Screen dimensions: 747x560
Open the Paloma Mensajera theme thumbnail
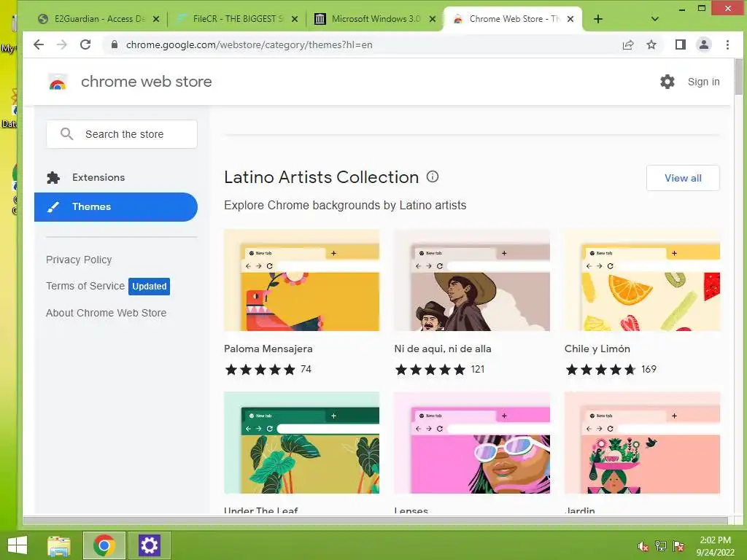tap(301, 281)
